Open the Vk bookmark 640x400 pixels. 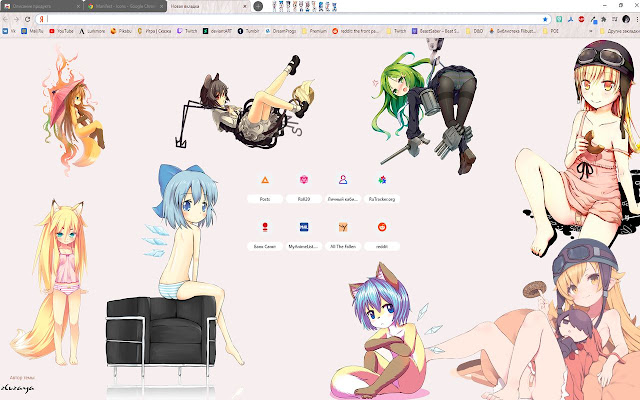[9, 31]
